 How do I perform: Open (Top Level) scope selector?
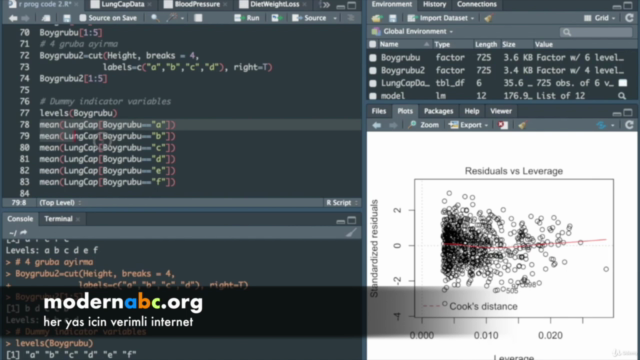point(60,202)
